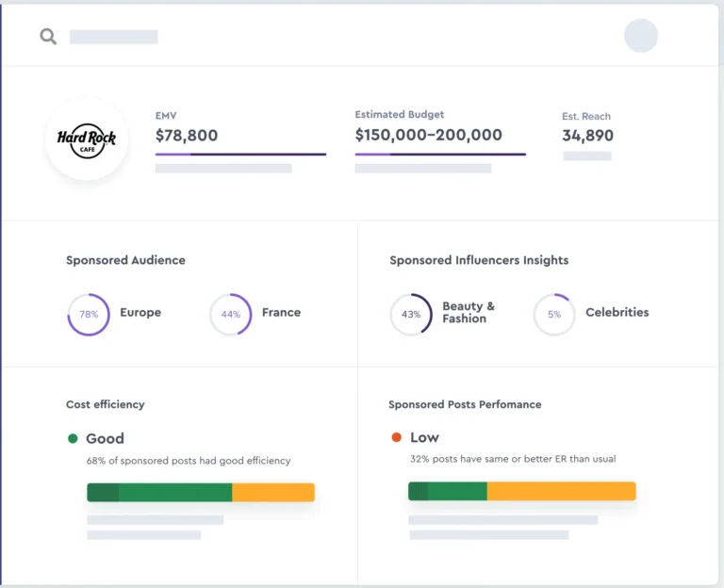Click the Cost efficiency green-orange bar
This screenshot has height=588, width=724.
tap(201, 493)
